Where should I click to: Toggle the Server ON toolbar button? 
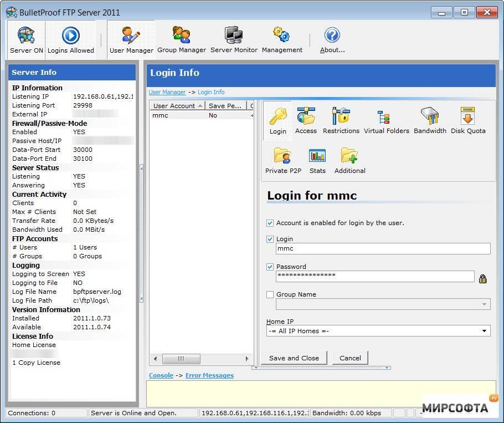[x=27, y=40]
